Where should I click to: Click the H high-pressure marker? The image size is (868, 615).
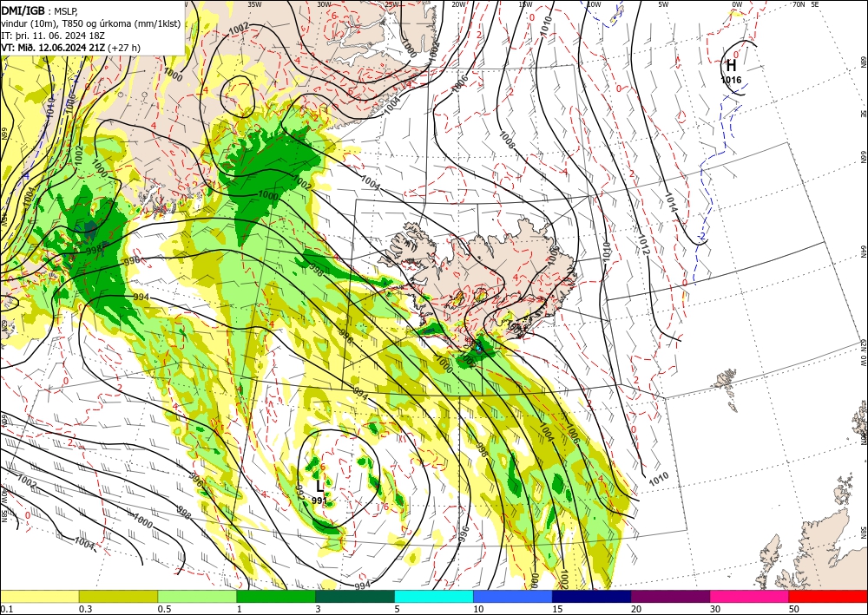point(731,66)
